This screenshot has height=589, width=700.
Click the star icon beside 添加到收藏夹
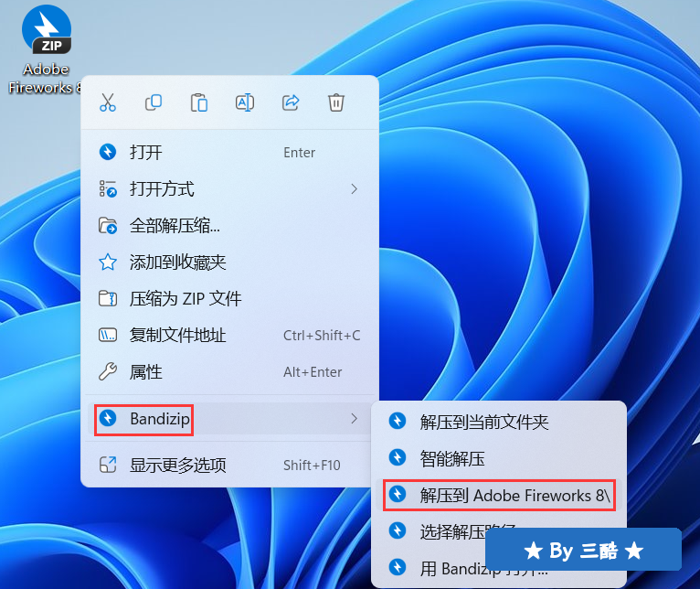(108, 262)
